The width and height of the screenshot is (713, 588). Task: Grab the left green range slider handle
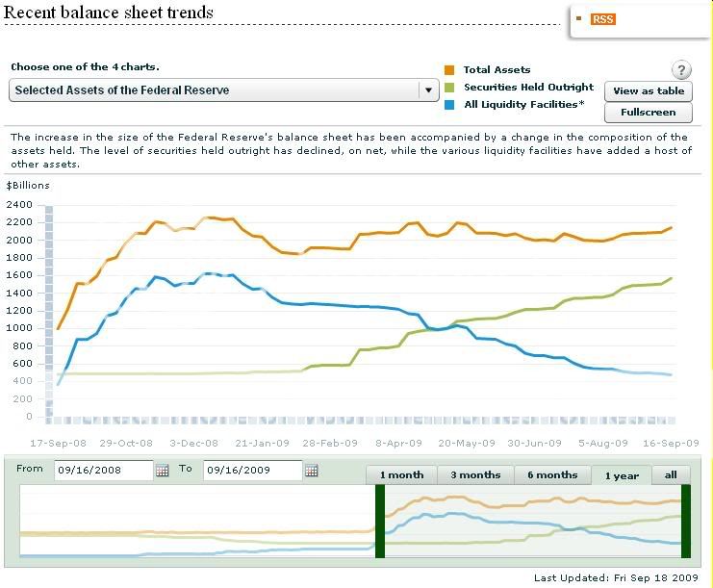click(x=380, y=521)
